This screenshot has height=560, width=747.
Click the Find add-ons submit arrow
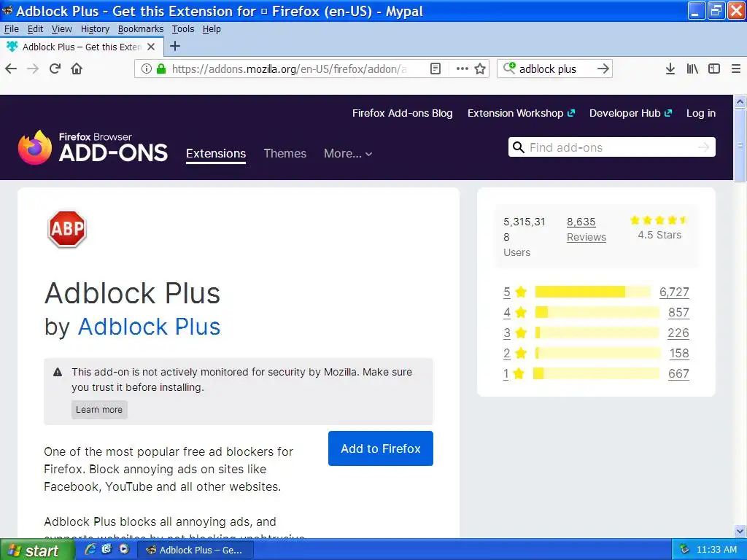click(703, 147)
